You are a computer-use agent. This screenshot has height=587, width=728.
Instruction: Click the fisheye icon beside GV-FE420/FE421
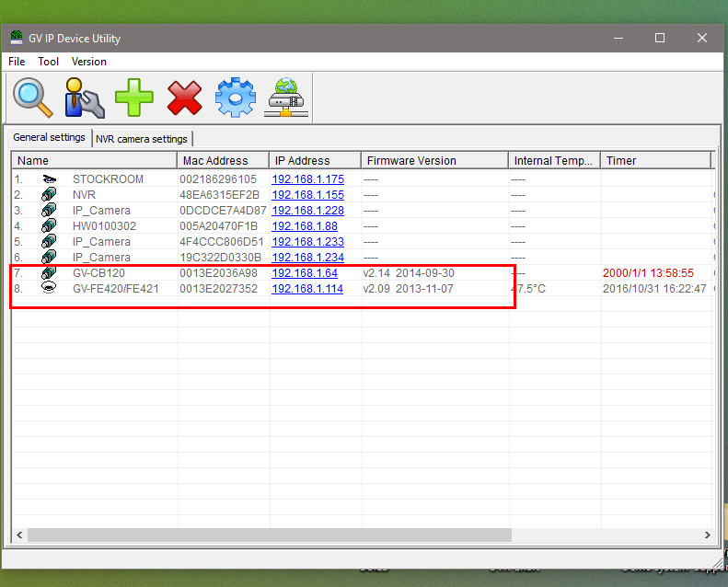(49, 288)
